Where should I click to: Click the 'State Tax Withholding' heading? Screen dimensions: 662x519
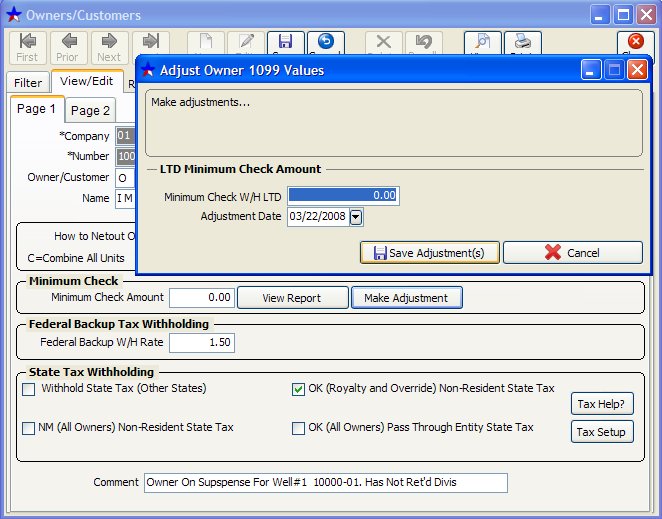91,372
